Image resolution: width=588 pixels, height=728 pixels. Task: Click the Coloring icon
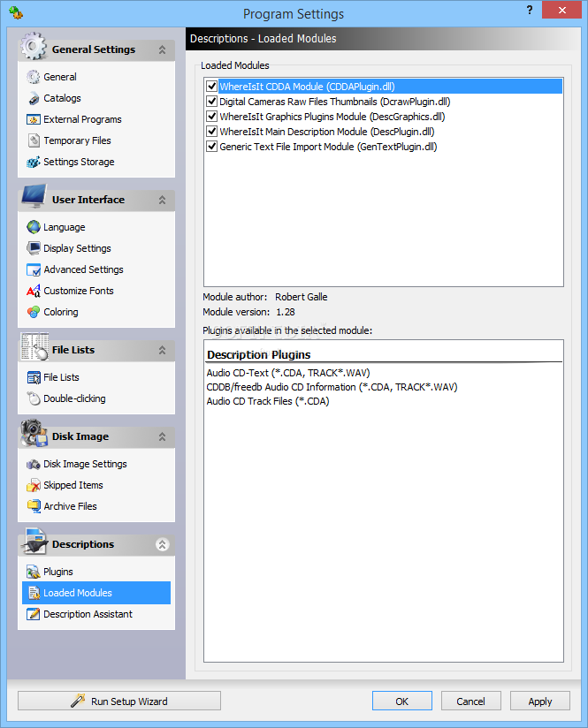point(33,312)
